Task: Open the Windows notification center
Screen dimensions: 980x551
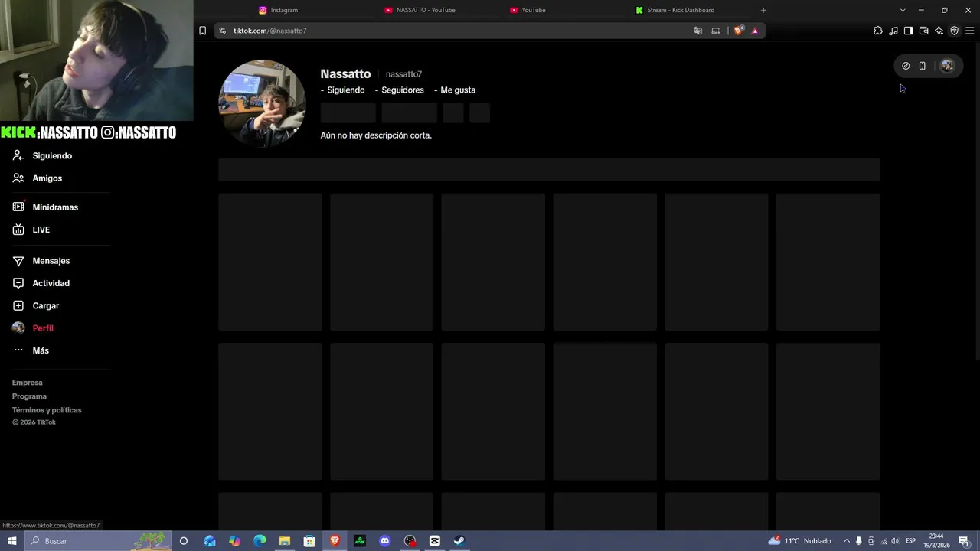Action: point(964,541)
